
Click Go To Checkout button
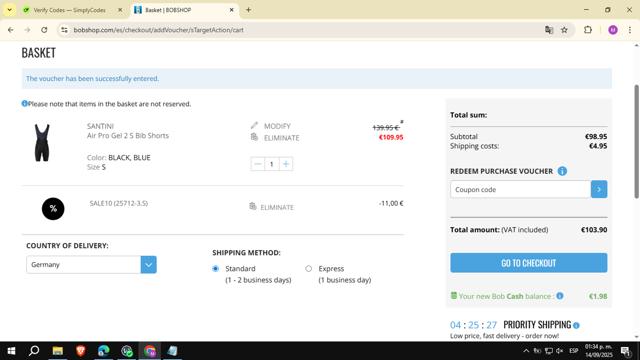529,263
